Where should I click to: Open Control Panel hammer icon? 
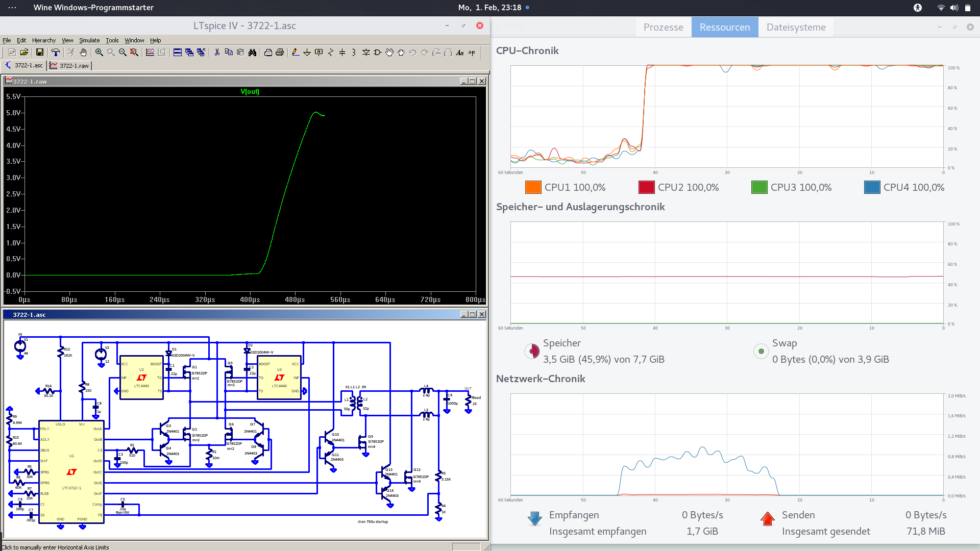point(56,53)
